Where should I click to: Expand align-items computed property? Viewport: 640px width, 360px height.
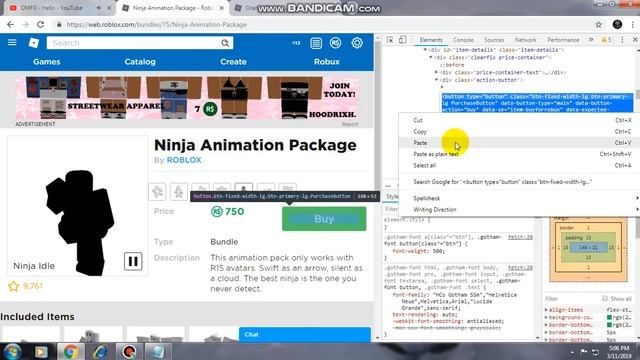point(546,310)
